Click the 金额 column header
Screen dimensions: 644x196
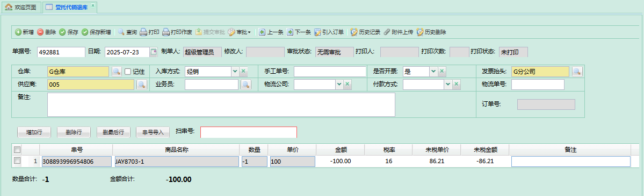[x=341, y=150]
